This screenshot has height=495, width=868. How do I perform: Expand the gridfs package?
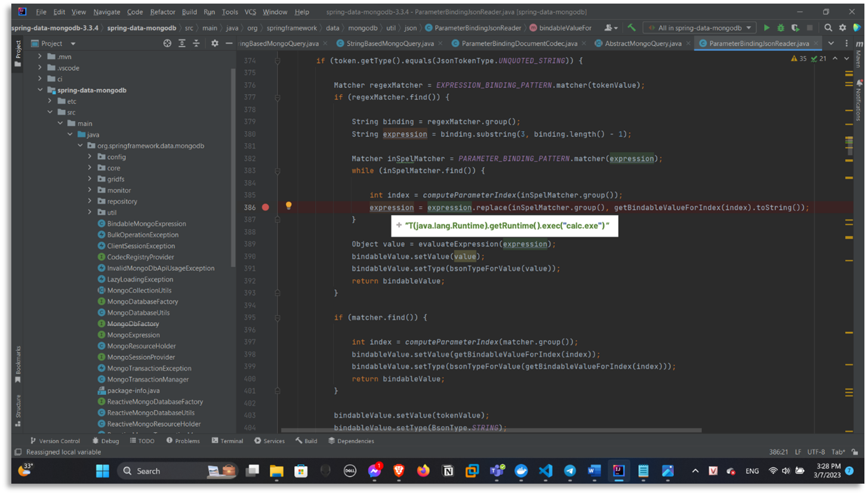90,179
